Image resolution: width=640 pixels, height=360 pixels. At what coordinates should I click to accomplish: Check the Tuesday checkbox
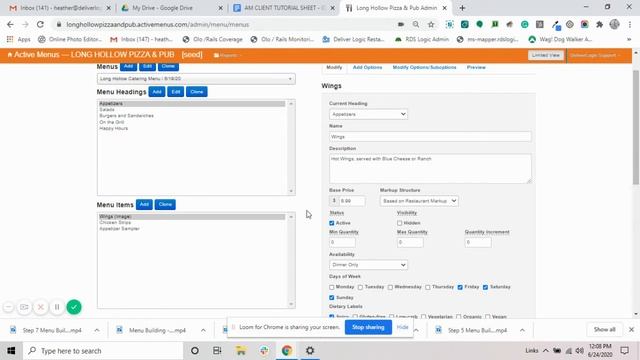coord(360,287)
